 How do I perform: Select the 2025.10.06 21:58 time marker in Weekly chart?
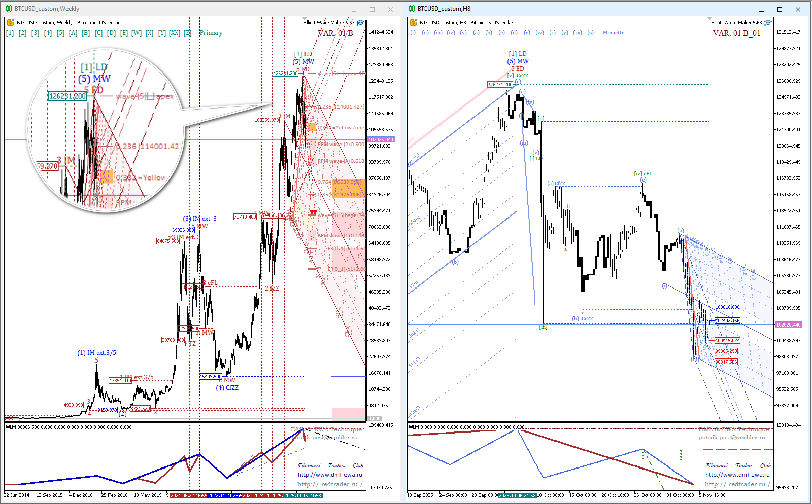[x=303, y=495]
